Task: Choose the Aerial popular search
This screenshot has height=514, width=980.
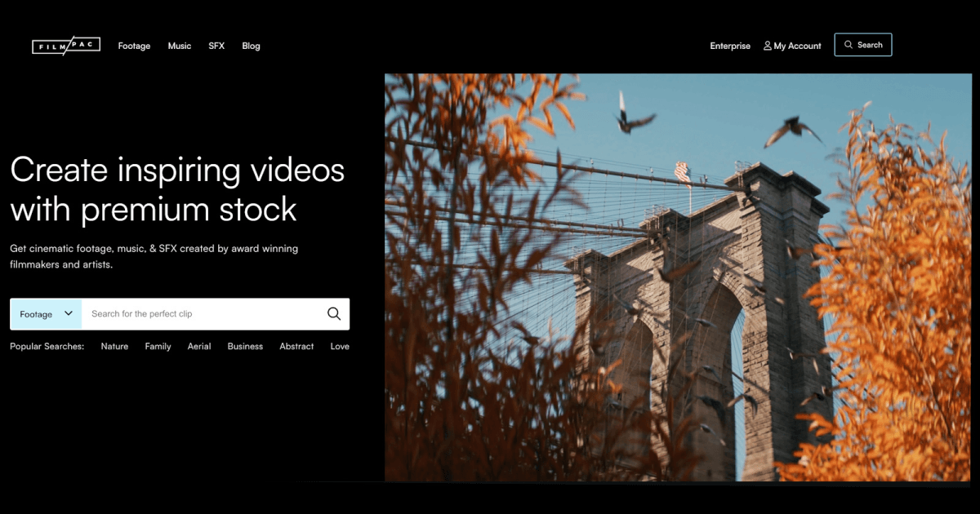Action: coord(199,347)
